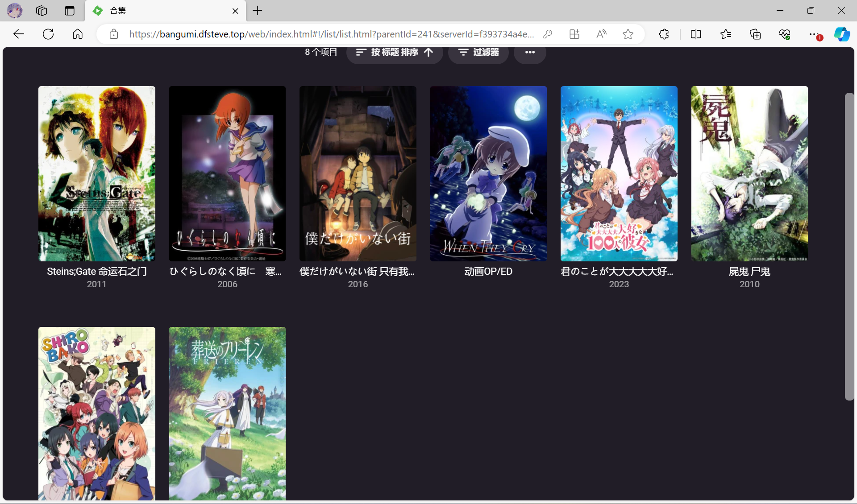Viewport: 857px width, 504px height.
Task: Open ひぐらしのなく頃に poster thumbnail
Action: 227,174
